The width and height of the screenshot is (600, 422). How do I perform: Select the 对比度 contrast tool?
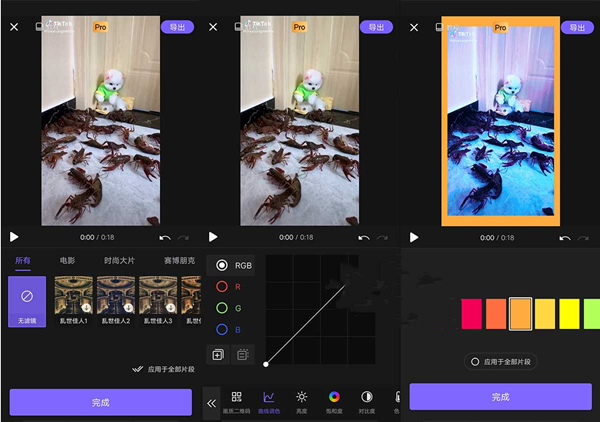(366, 401)
